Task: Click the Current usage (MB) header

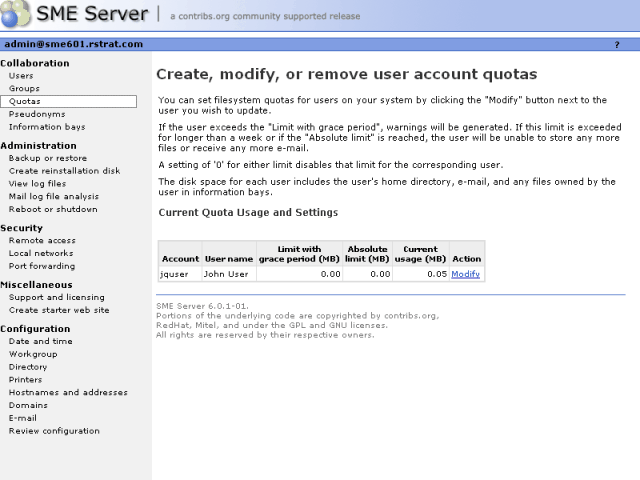Action: click(420, 254)
